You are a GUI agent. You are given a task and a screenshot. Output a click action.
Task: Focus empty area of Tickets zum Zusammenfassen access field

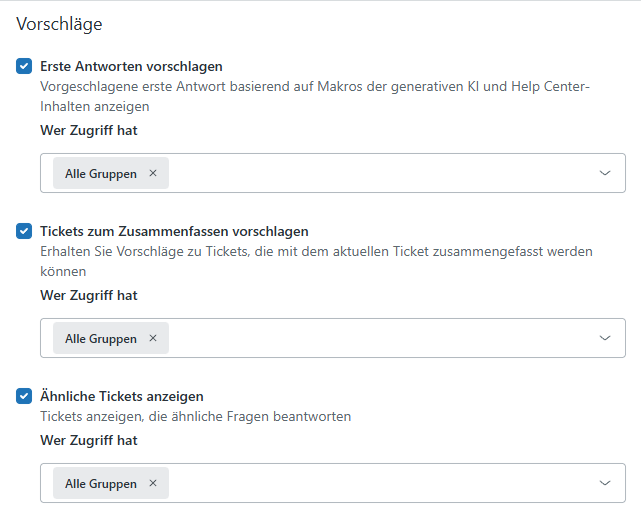(380, 338)
